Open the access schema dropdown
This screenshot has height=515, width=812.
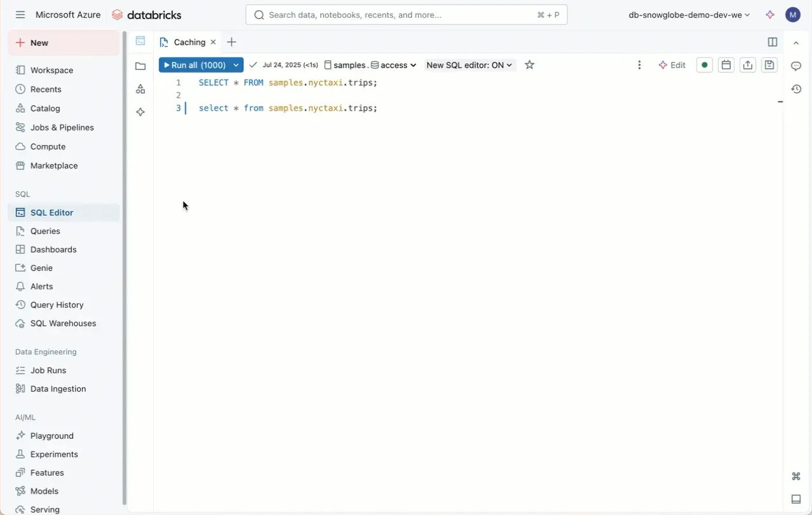click(x=393, y=65)
